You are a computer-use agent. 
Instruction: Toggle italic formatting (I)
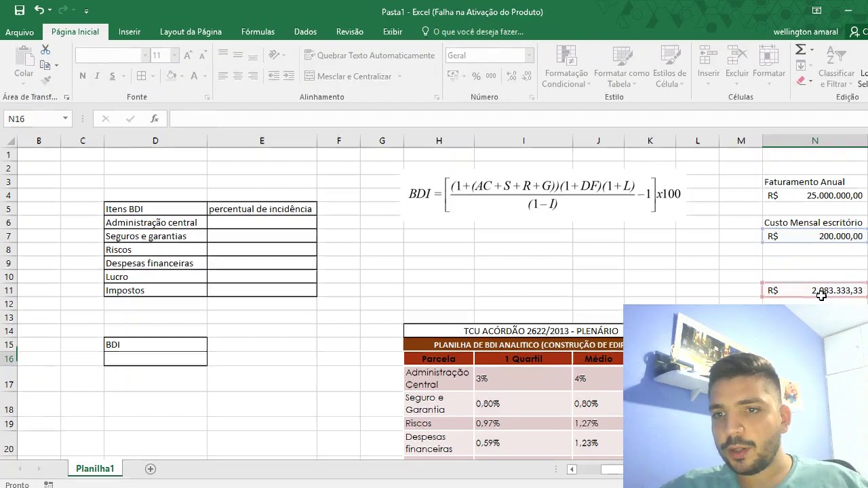click(97, 76)
